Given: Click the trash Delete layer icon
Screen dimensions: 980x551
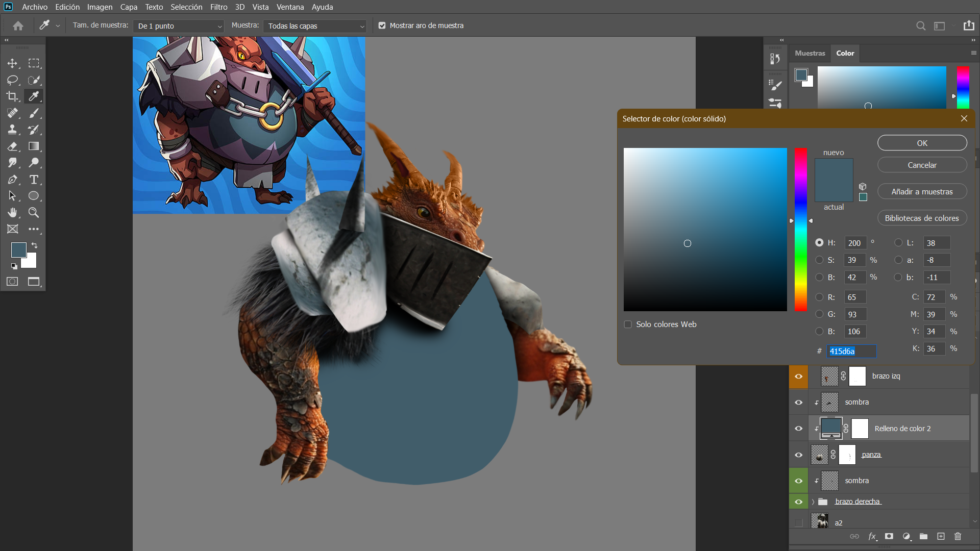Looking at the screenshot, I should point(958,536).
